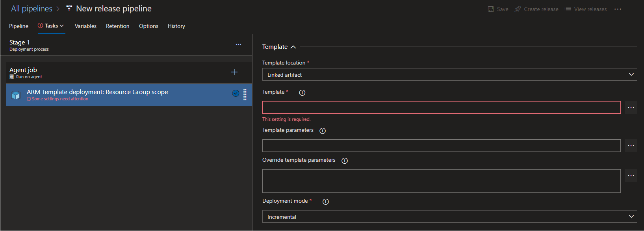Browse for Template file using ellipsis
Screen dimensions: 644x231
click(631, 107)
